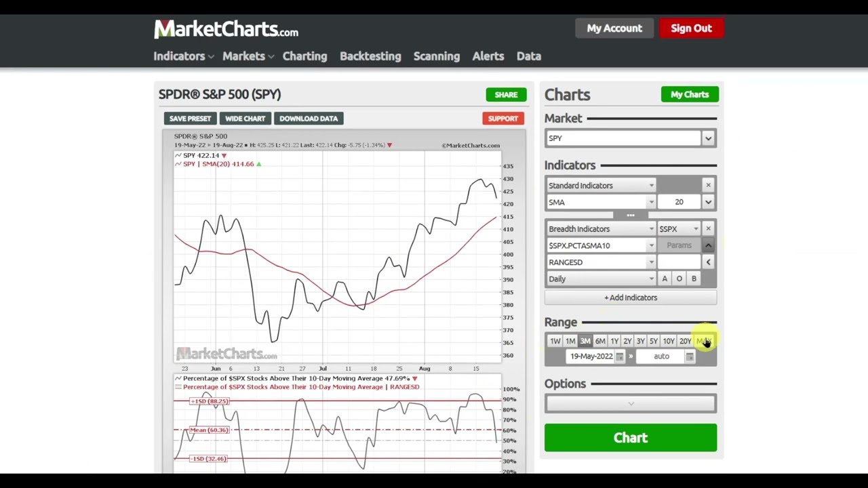Set range to 5Y
868x488 pixels.
click(x=653, y=341)
